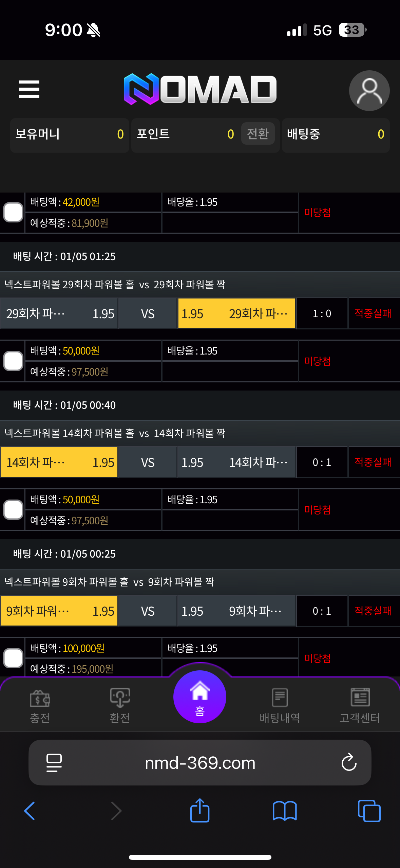Go back with browser back arrow
400x868 pixels.
[30, 811]
